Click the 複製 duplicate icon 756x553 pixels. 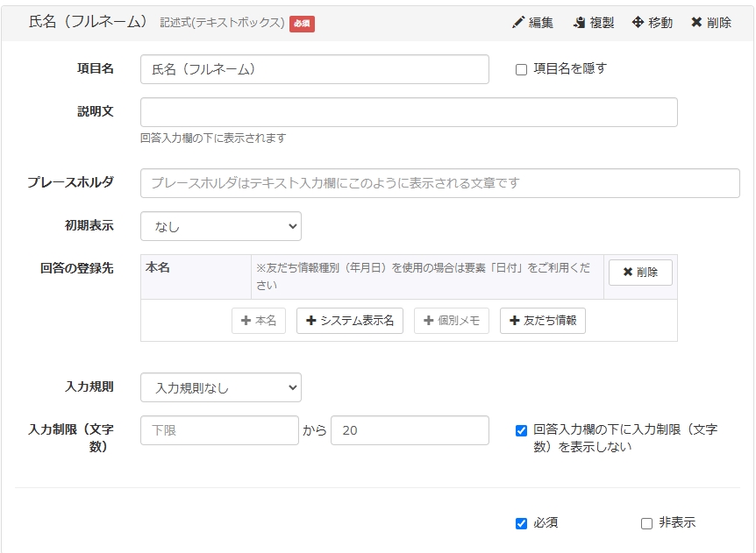[x=579, y=23]
